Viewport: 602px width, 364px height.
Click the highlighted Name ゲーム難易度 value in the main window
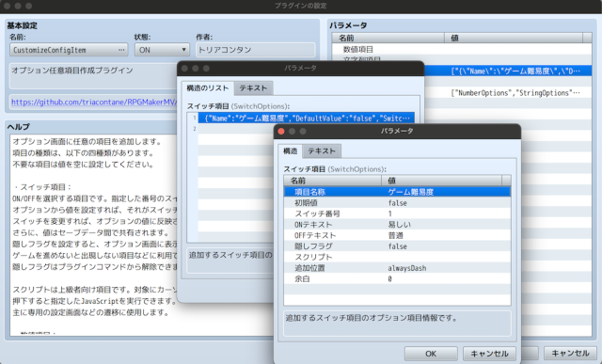tap(515, 71)
